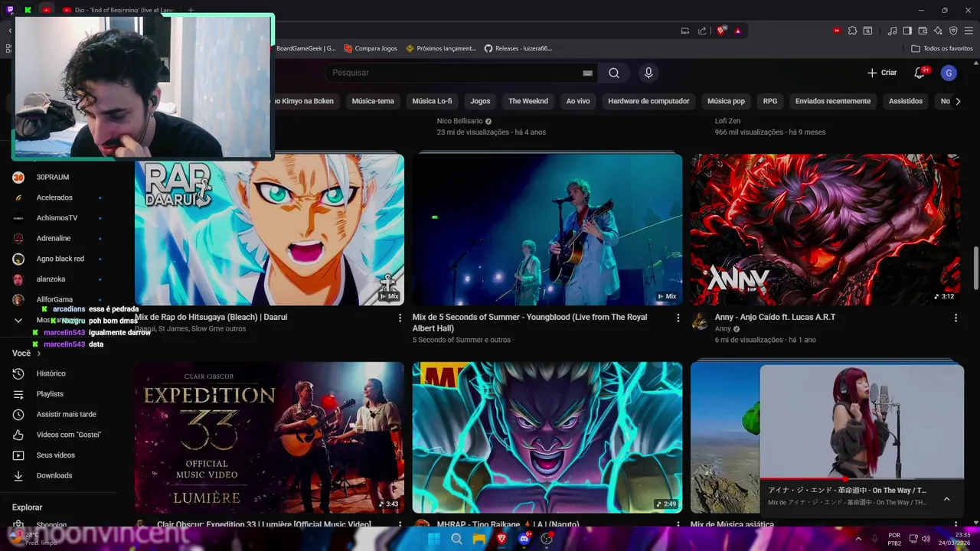The image size is (980, 551).
Task: Open a new browser tab
Action: click(x=191, y=10)
